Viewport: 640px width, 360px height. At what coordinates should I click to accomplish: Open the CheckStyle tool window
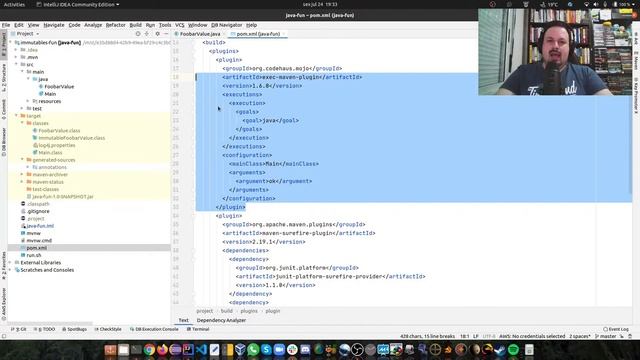[x=108, y=329]
